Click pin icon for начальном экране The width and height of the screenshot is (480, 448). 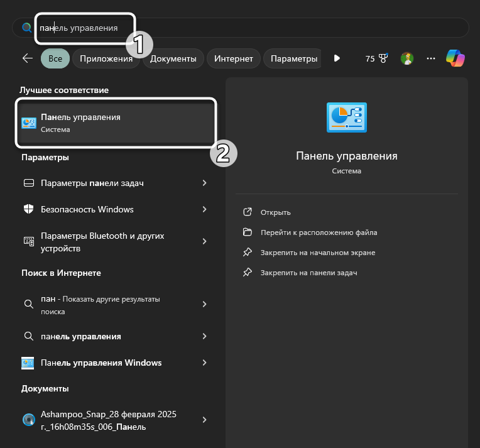pyautogui.click(x=248, y=252)
